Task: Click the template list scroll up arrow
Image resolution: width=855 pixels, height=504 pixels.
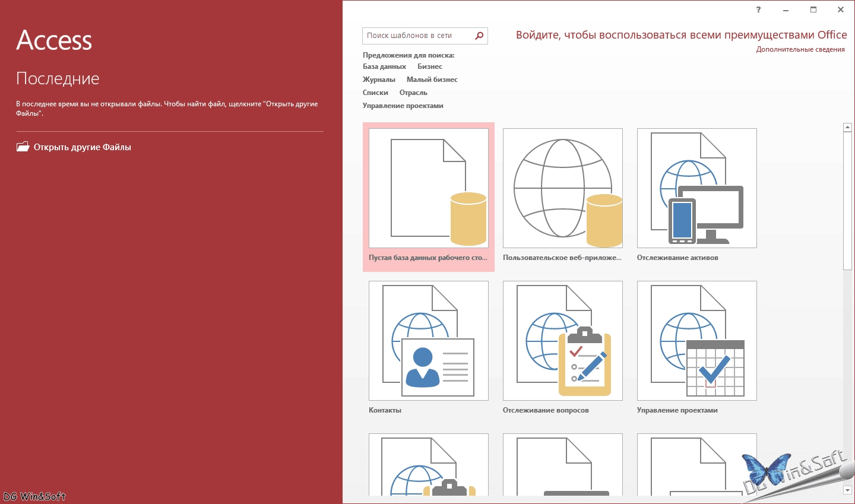Action: click(x=847, y=127)
